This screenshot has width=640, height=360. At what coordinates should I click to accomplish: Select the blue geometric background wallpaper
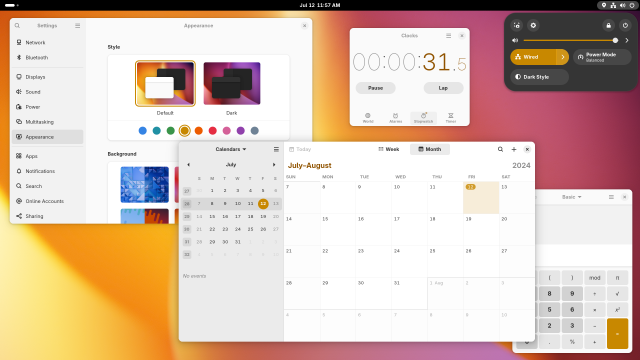tap(144, 184)
